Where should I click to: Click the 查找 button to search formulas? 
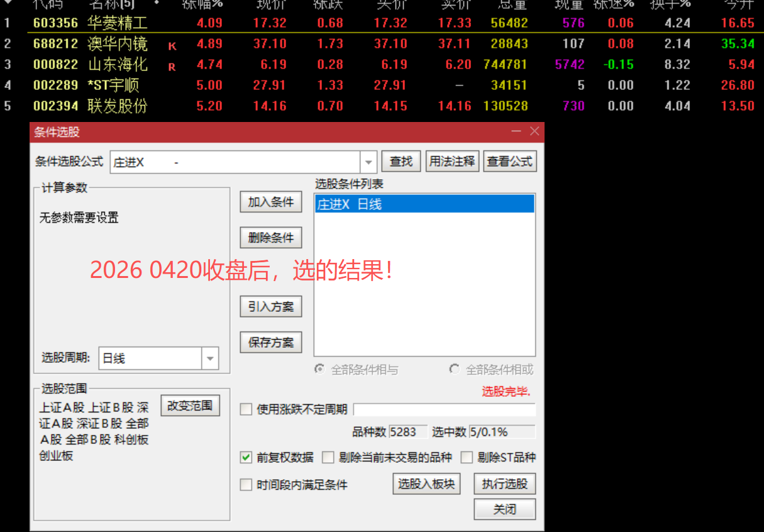(x=401, y=161)
